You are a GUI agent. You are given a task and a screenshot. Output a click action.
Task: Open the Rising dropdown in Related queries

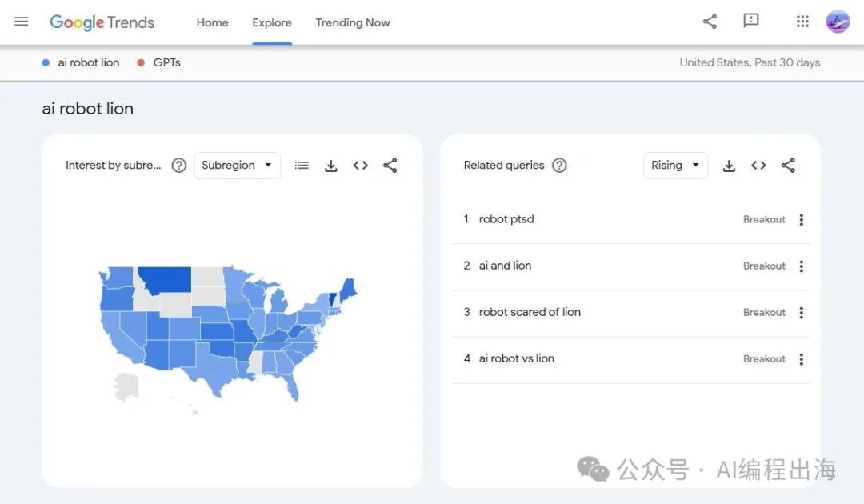675,166
